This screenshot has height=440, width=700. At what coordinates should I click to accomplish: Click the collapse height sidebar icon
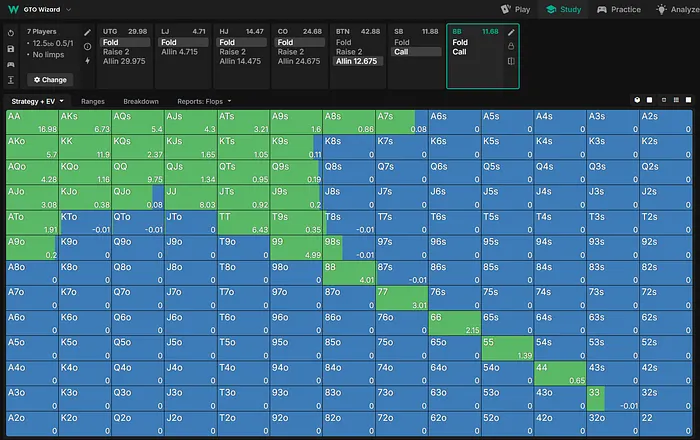11,80
